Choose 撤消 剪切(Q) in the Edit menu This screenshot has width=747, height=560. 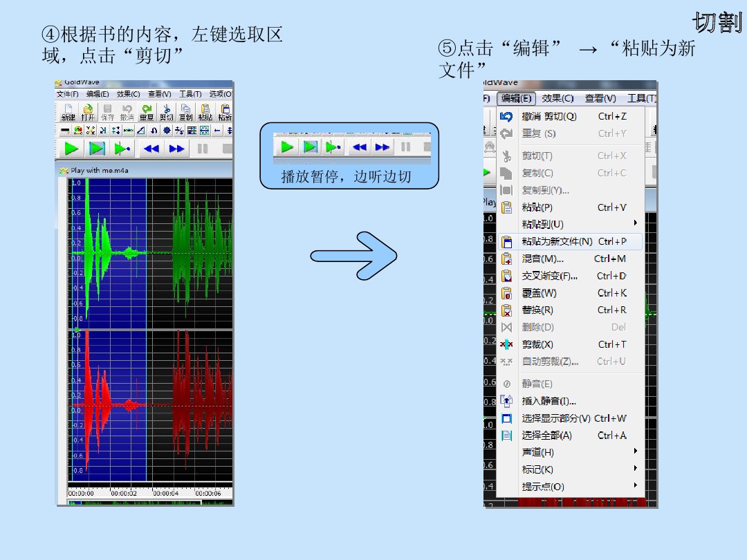tap(548, 116)
